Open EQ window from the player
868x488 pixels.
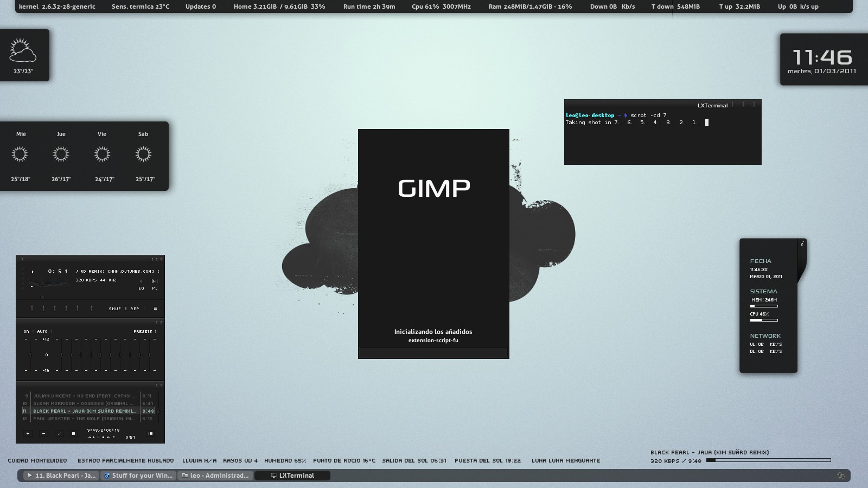[141, 288]
